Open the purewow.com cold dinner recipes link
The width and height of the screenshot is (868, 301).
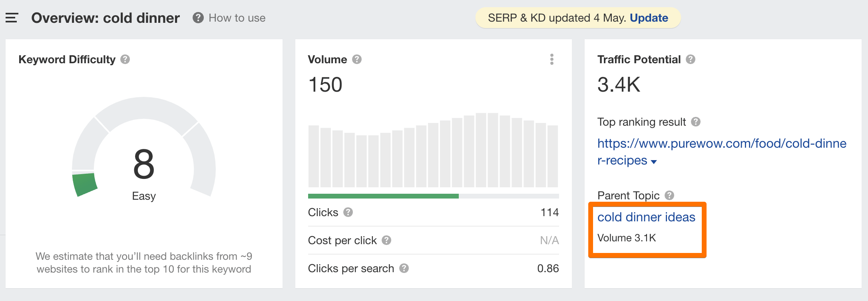pos(721,144)
